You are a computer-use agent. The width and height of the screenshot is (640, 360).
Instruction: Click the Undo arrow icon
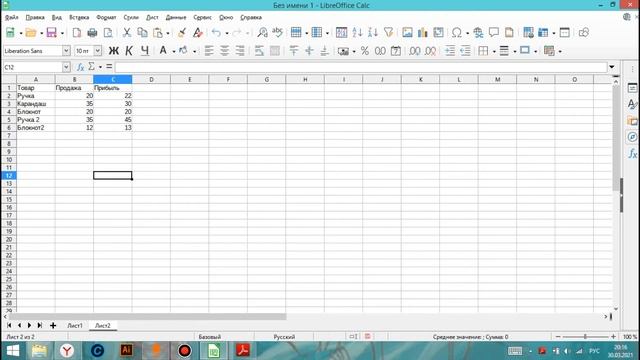[216, 33]
